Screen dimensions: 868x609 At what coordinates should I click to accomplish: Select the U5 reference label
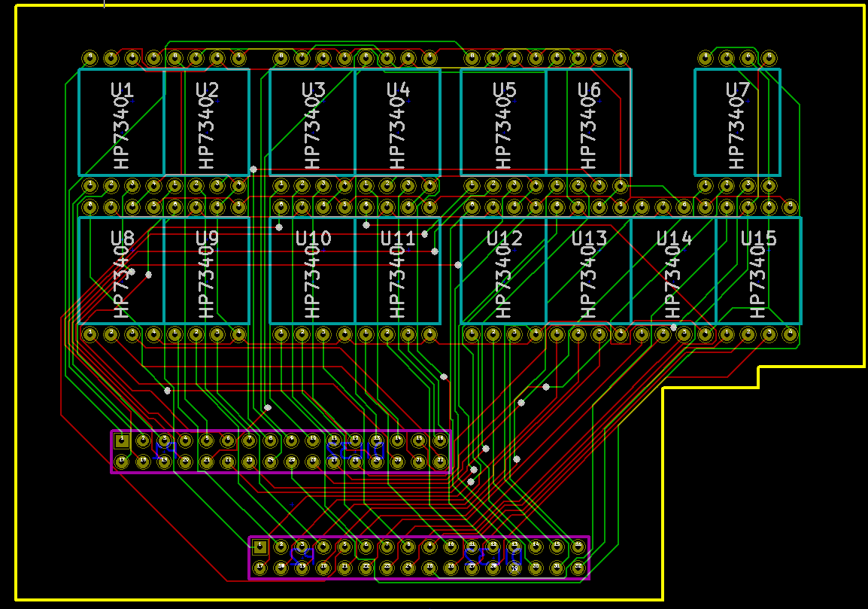coord(504,90)
